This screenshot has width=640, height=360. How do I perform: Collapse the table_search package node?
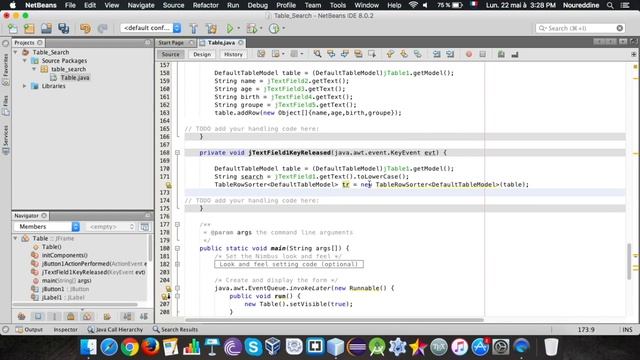(34, 69)
